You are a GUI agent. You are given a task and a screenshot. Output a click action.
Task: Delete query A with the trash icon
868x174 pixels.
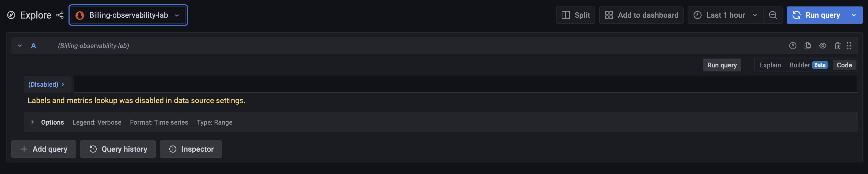point(838,46)
